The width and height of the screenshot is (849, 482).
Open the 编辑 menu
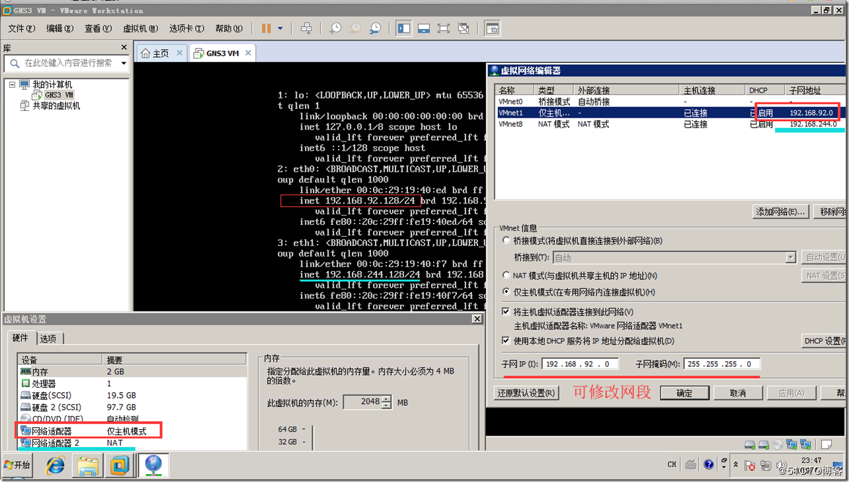click(60, 28)
